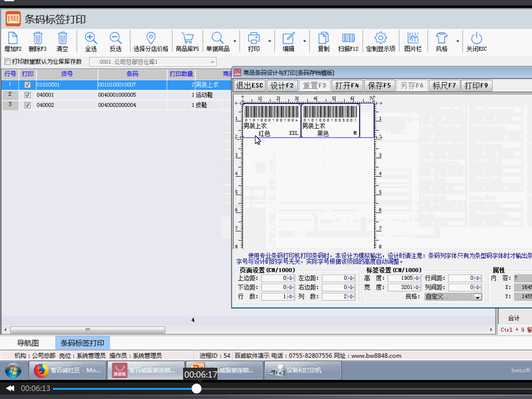
Task: Click the 选择分店价格 location pin icon
Action: [x=151, y=39]
